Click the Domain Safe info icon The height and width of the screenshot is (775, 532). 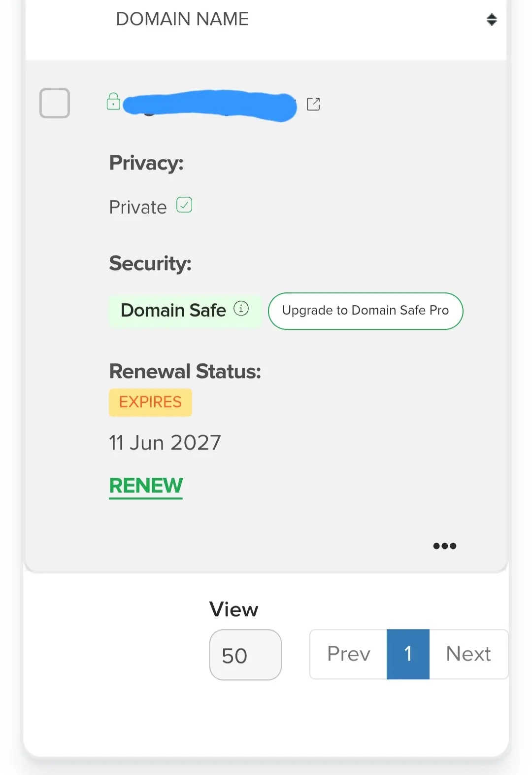241,309
